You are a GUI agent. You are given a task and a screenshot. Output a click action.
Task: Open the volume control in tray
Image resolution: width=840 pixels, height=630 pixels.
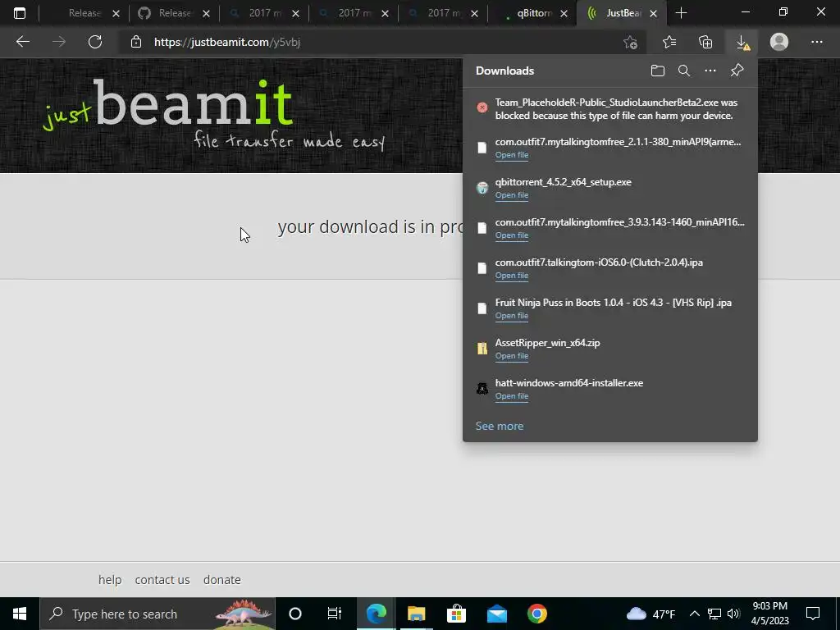point(733,614)
